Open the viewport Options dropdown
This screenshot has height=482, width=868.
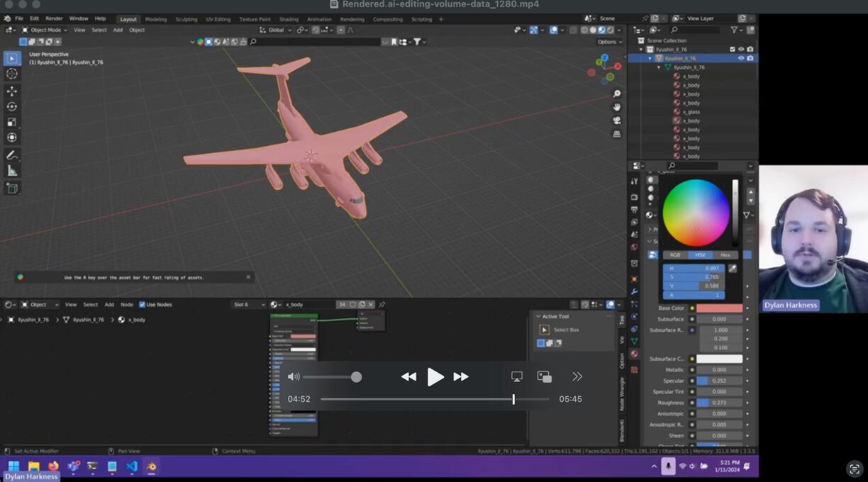coord(609,42)
